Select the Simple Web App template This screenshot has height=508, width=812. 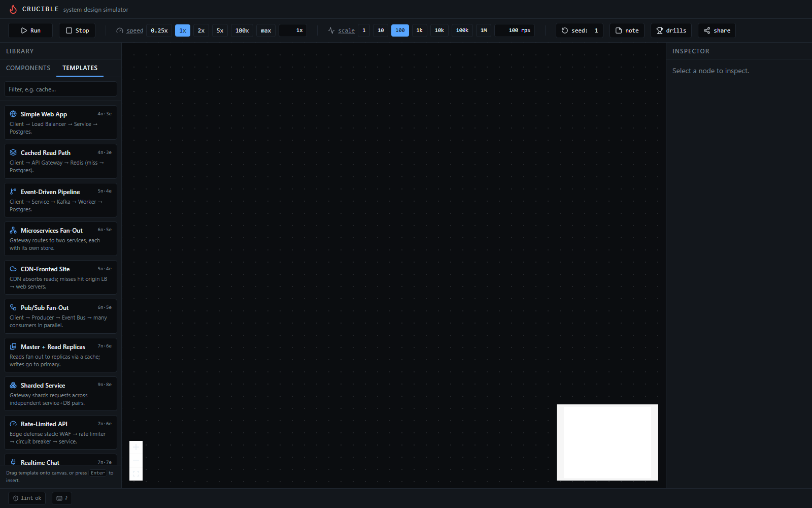point(60,122)
